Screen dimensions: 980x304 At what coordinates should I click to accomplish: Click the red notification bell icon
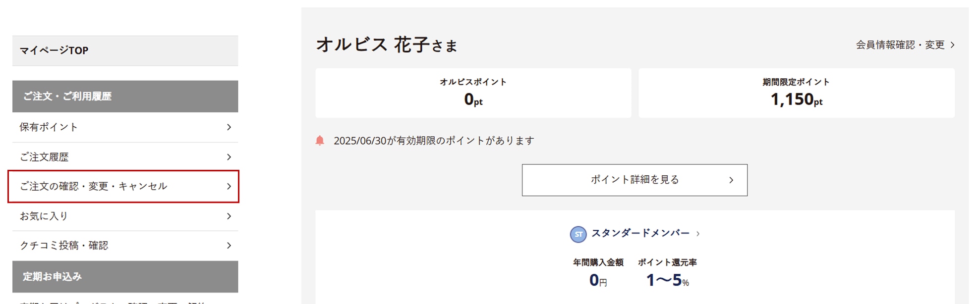pyautogui.click(x=320, y=141)
